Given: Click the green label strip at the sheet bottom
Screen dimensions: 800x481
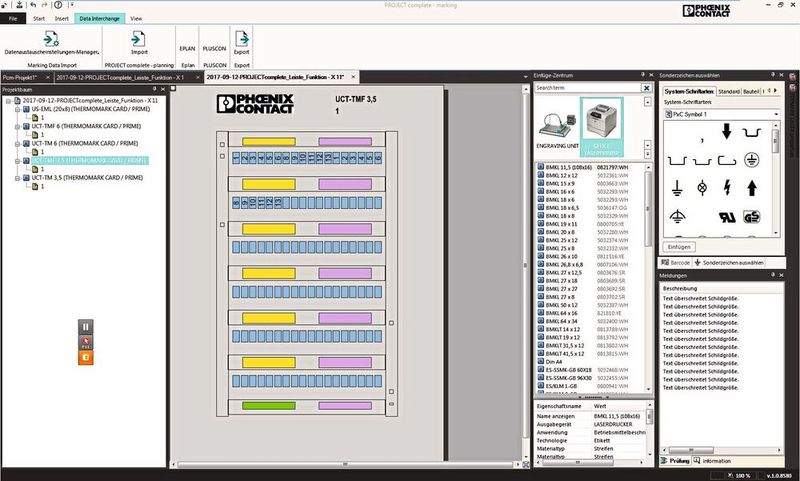Looking at the screenshot, I should [x=269, y=406].
